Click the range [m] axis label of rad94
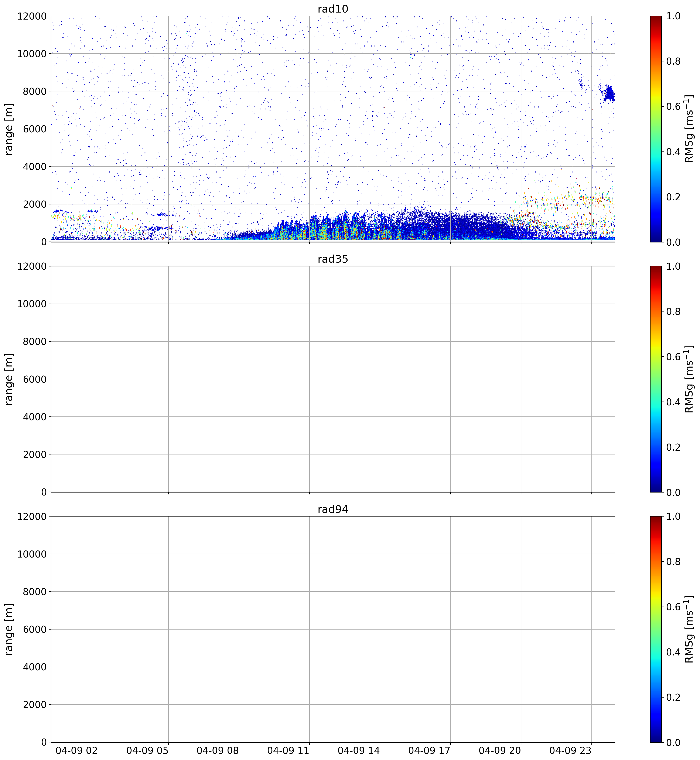This screenshot has height=760, width=700. point(9,629)
